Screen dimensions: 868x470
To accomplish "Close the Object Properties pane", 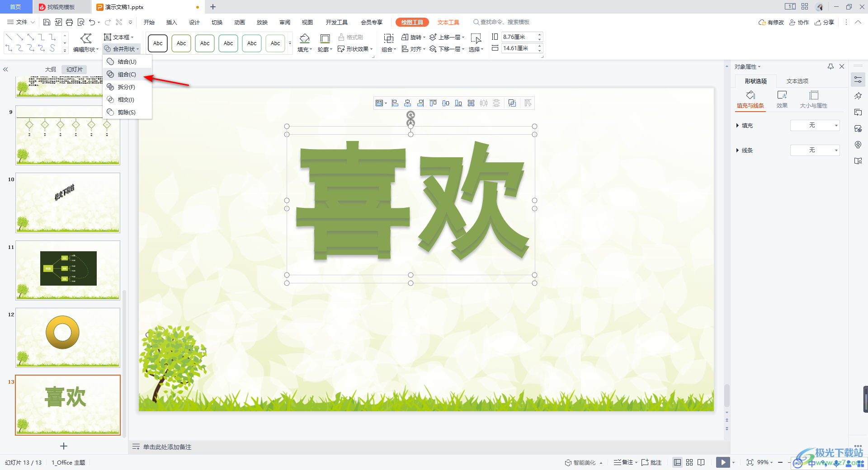I will coord(842,66).
